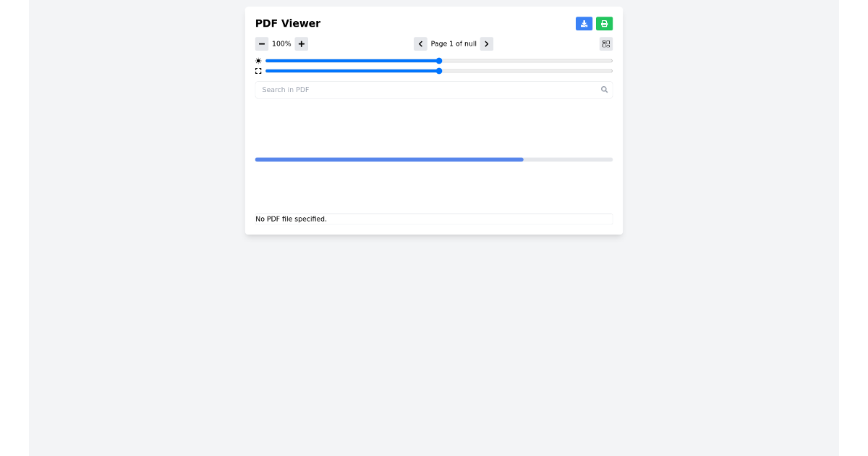
Task: Click the 100% zoom level label
Action: tap(281, 43)
